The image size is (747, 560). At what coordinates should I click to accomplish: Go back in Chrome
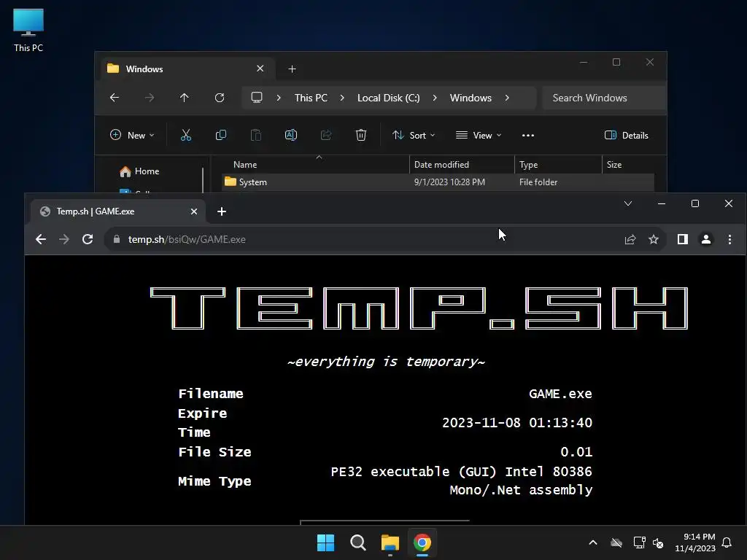[41, 239]
